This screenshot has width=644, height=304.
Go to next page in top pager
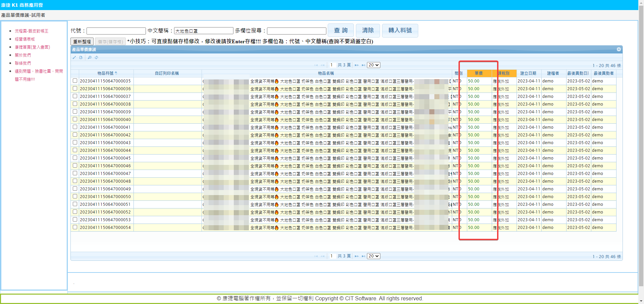(x=357, y=65)
